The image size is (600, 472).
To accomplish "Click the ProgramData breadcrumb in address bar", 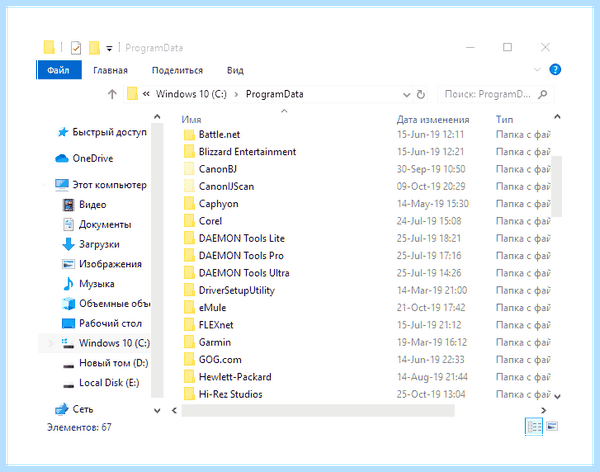I will coord(274,94).
